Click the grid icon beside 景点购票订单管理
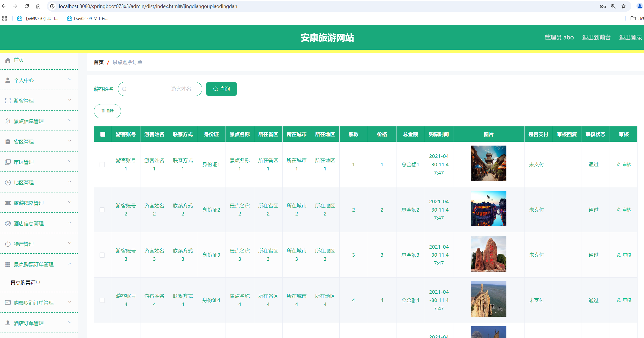644x338 pixels. (8, 264)
